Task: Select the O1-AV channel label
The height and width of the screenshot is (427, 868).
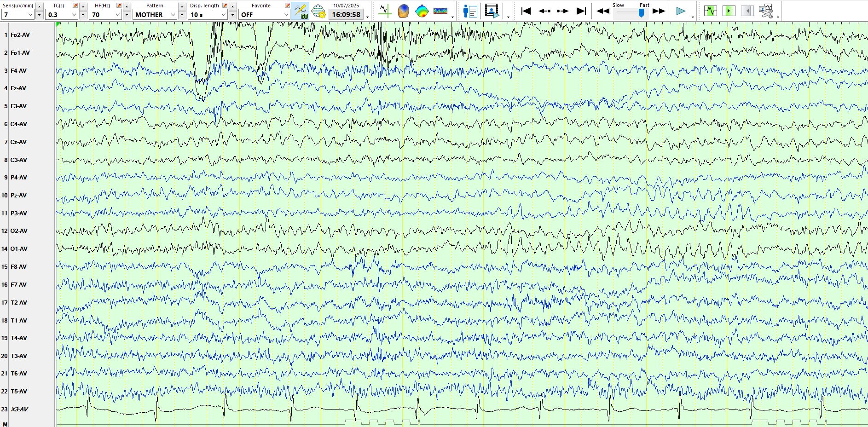Action: pos(19,249)
